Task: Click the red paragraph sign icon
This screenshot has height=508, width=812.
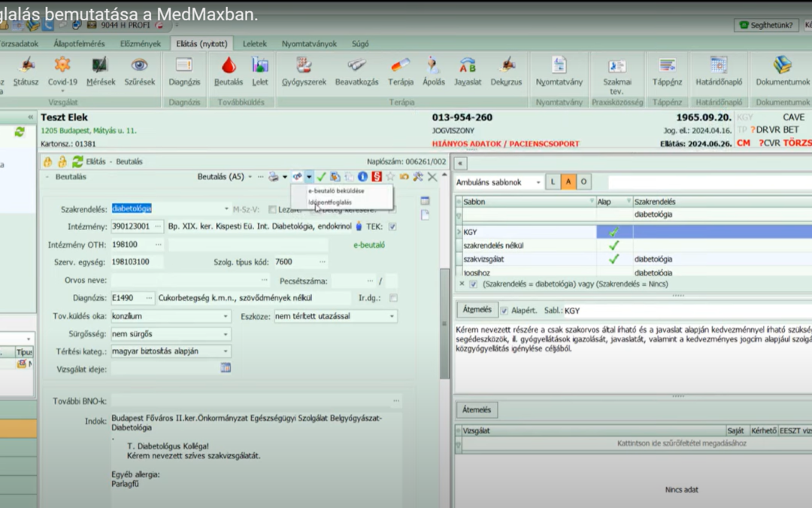Action: (376, 177)
